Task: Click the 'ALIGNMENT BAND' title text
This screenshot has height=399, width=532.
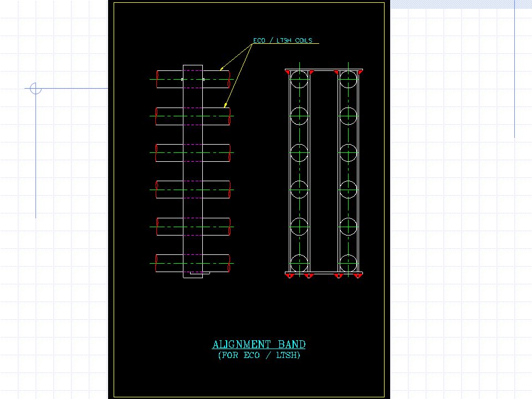Action: tap(259, 344)
